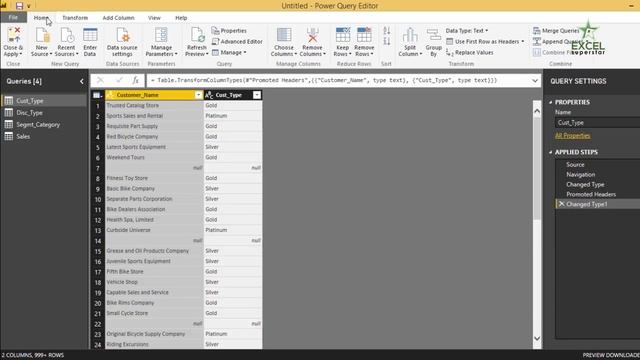Confirm formula with the checkmark icon
Image resolution: width=640 pixels, height=360 pixels.
(x=119, y=80)
